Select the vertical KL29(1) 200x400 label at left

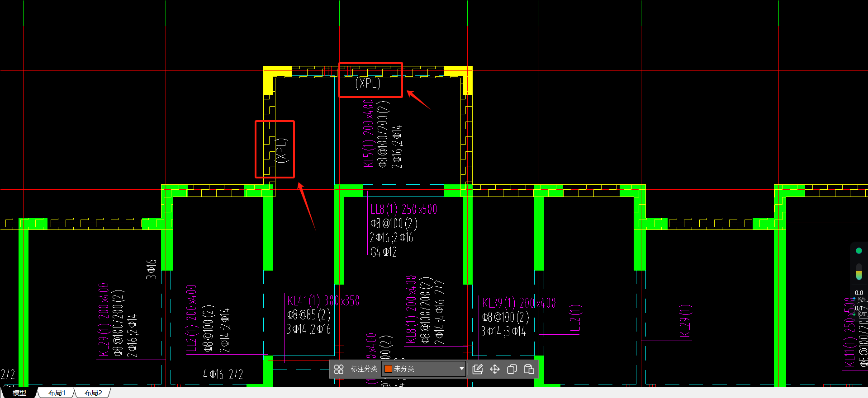click(104, 320)
